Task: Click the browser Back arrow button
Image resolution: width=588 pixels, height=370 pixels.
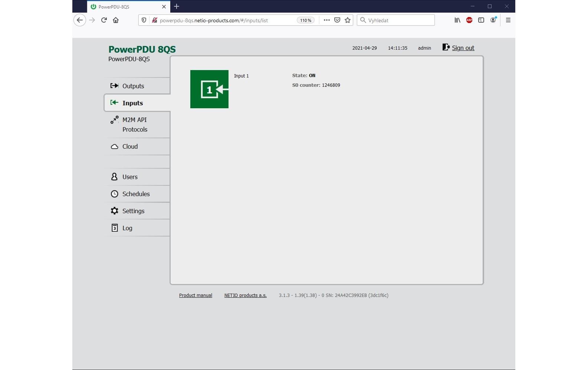Action: tap(80, 20)
